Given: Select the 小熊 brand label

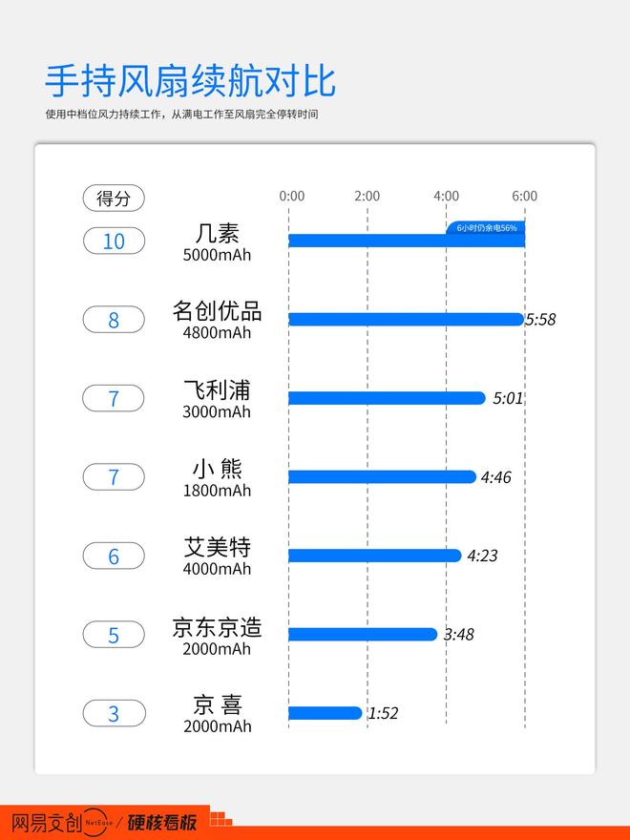Looking at the screenshot, I should [x=217, y=469].
